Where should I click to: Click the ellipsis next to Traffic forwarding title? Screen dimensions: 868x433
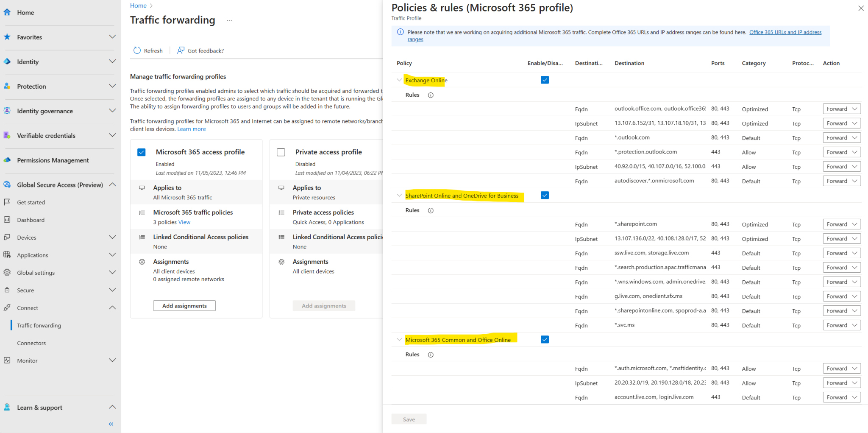pos(229,20)
